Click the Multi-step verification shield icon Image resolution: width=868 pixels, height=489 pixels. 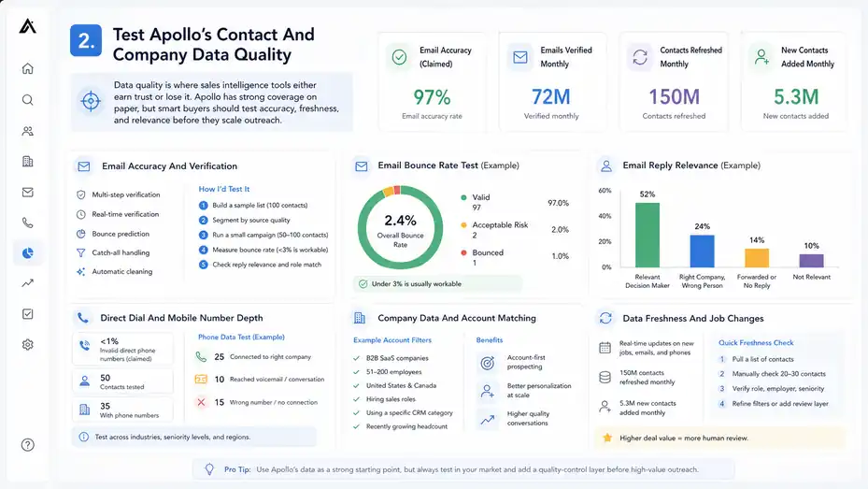point(81,194)
